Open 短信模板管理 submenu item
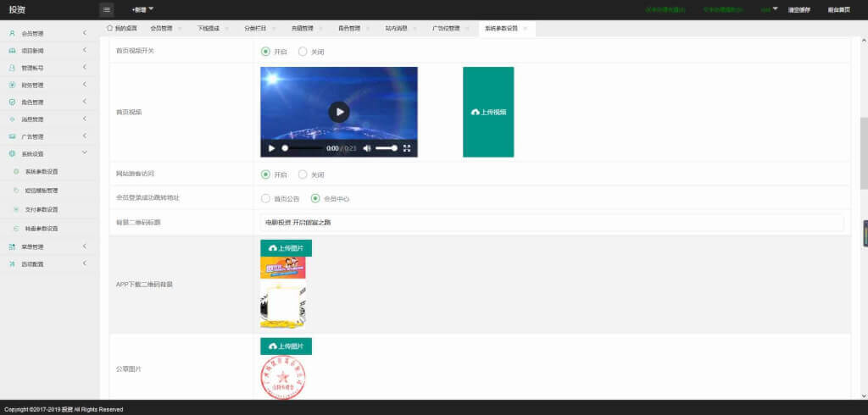The image size is (868, 415). (42, 191)
